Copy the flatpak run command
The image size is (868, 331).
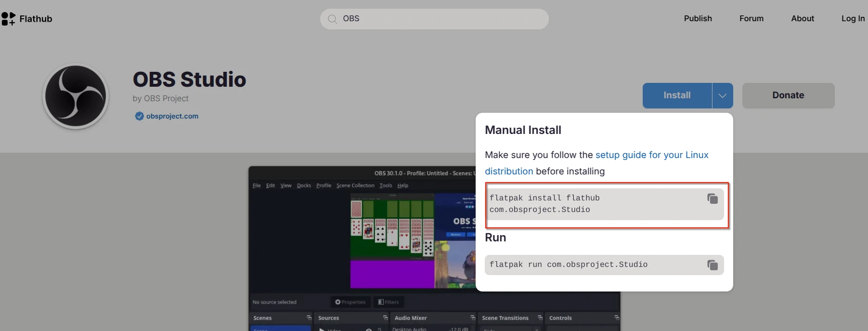tap(713, 265)
